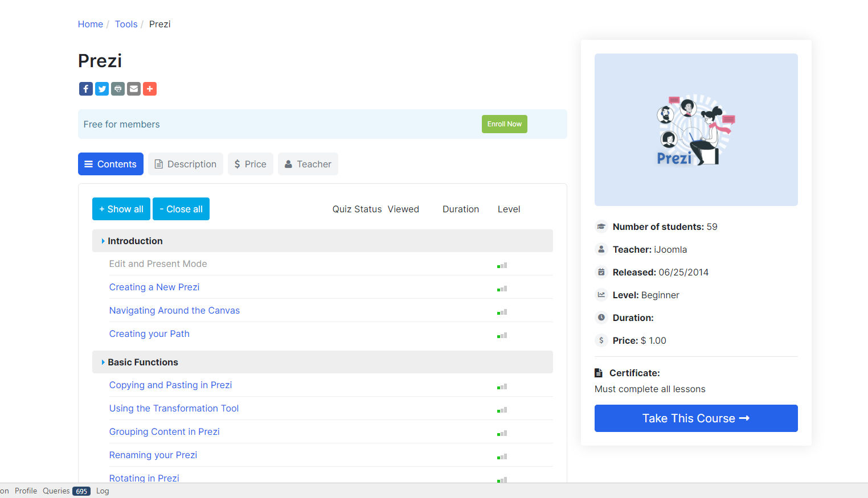Click the level bars icon for Creating a New Prezi
The image size is (868, 498).
tap(502, 289)
